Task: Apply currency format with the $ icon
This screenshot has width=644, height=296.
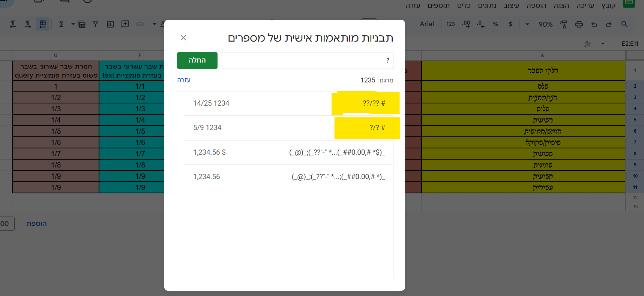Action: [510, 24]
